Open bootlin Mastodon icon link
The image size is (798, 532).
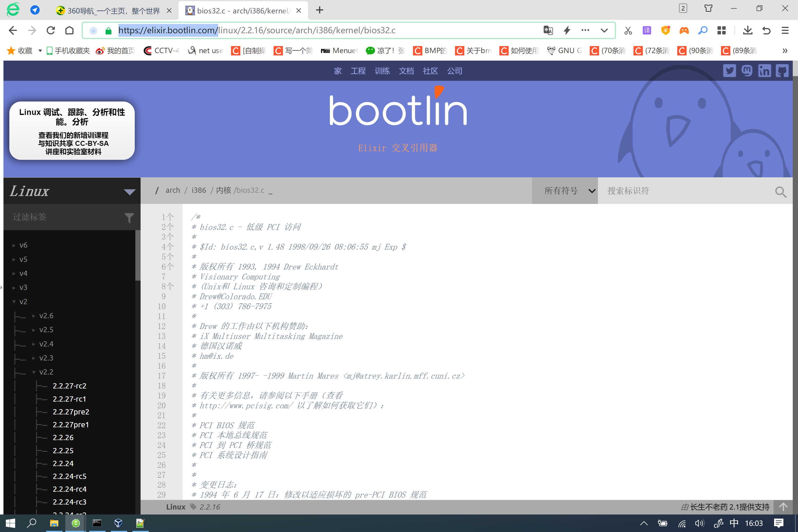[747, 71]
